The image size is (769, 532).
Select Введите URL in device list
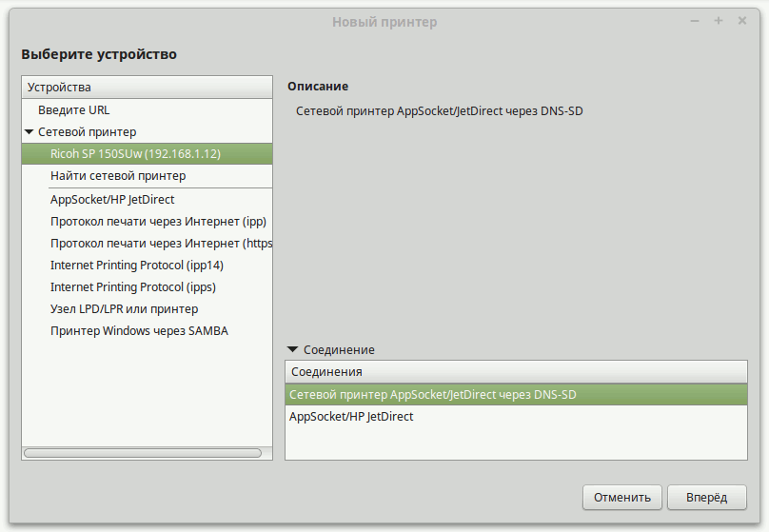tap(74, 110)
